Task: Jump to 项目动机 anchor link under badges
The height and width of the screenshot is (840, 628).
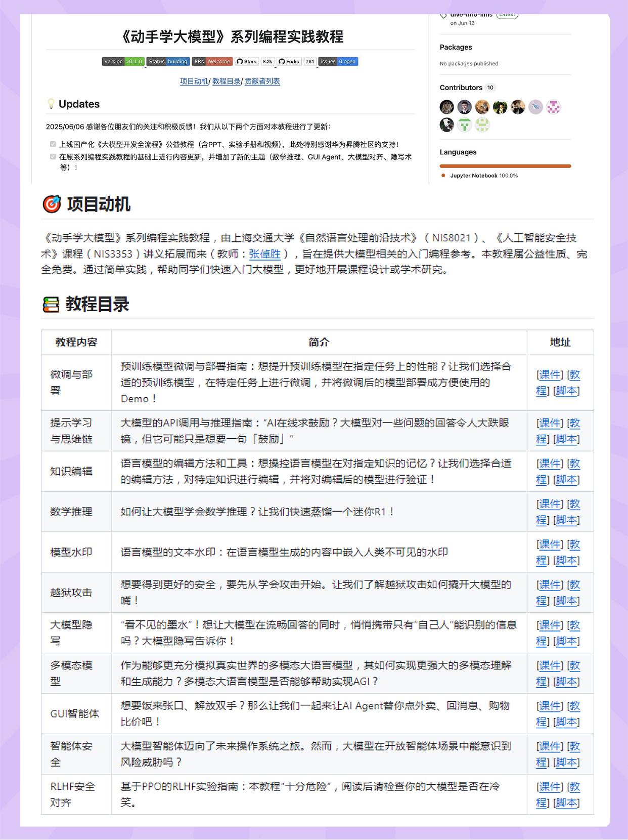Action: pos(194,81)
